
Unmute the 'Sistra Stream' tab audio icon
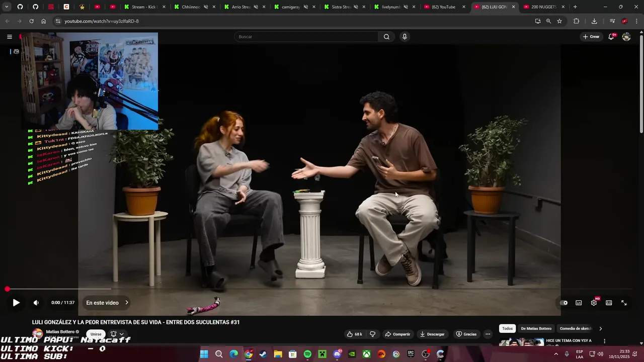click(x=355, y=7)
